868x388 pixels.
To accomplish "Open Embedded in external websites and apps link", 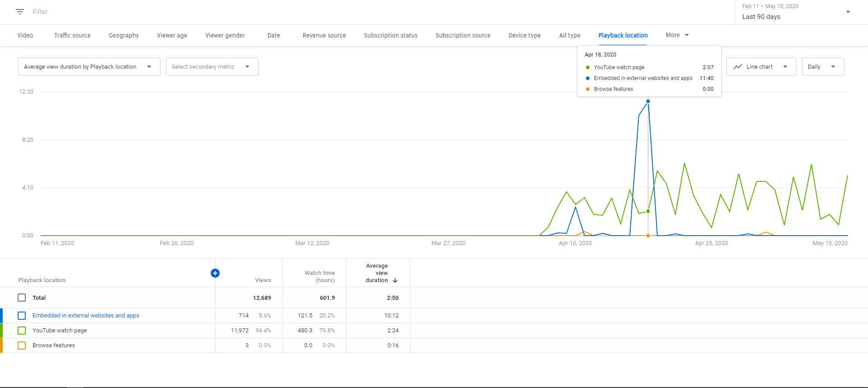I will point(86,316).
